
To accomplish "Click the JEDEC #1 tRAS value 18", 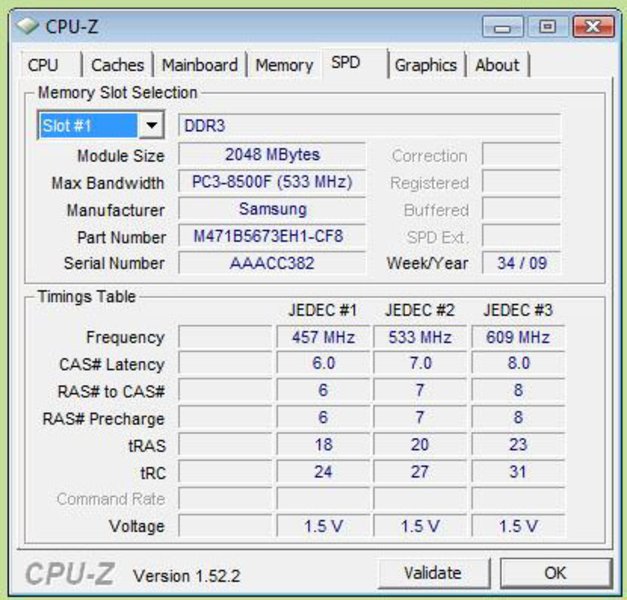I will (x=323, y=444).
